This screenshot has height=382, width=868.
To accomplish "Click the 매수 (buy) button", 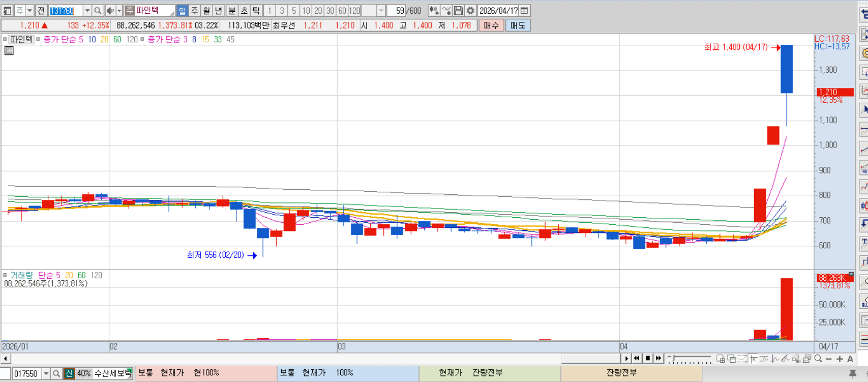I will coord(491,25).
